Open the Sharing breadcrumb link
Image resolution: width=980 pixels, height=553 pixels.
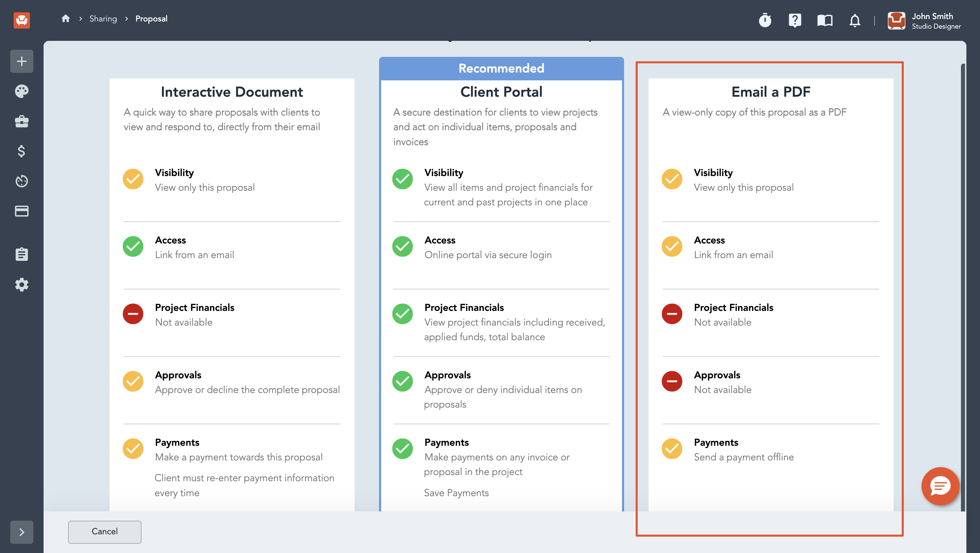pyautogui.click(x=103, y=19)
